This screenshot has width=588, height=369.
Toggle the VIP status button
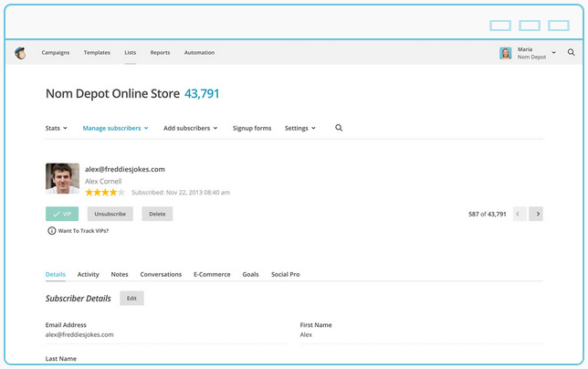pyautogui.click(x=62, y=214)
